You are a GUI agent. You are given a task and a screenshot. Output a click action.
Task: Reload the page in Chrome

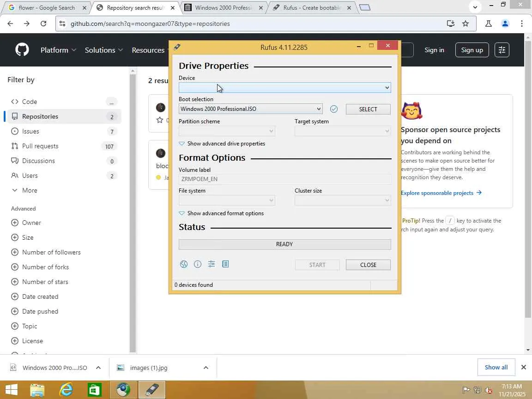[x=43, y=24]
